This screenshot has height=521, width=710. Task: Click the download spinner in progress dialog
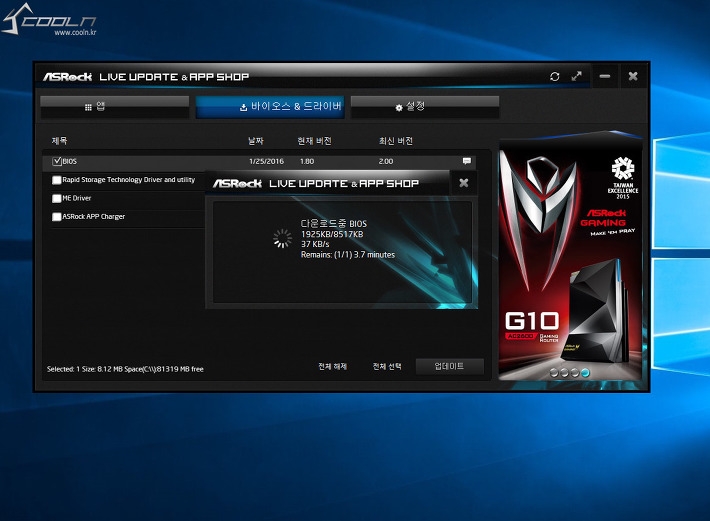tap(283, 238)
